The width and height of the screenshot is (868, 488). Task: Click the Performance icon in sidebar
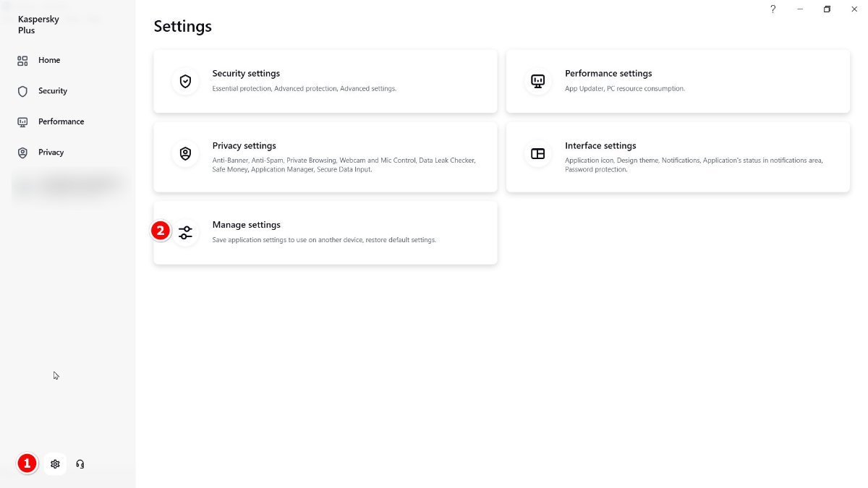[22, 121]
